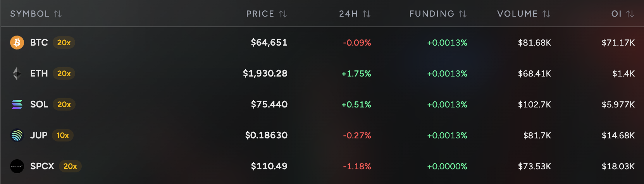Click the Bitcoin coin icon
Screen dimensions: 644x184
point(17,43)
